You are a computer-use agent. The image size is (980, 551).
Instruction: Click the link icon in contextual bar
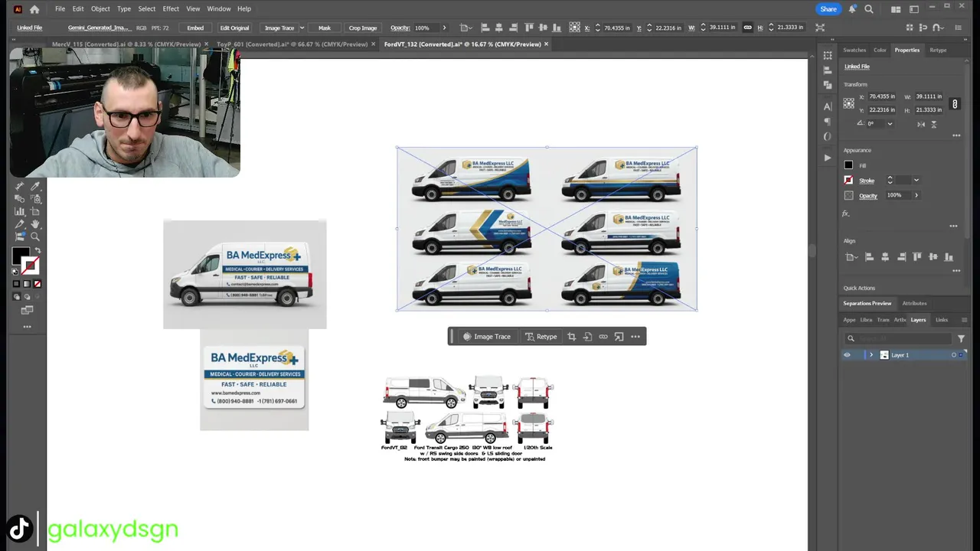(603, 337)
